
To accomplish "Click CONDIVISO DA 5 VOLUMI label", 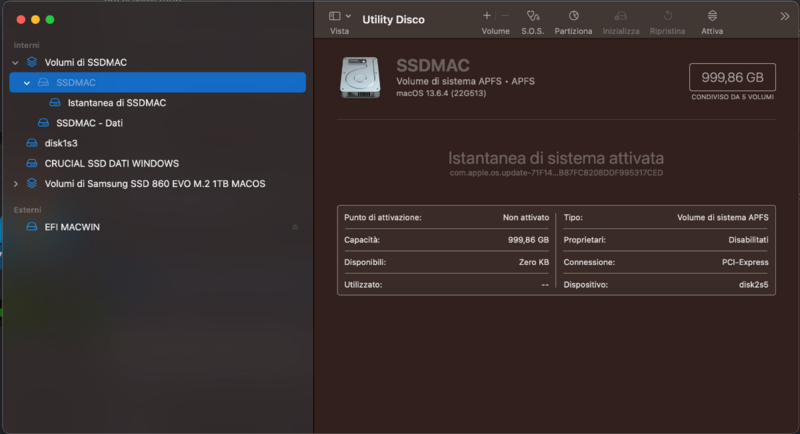I will [732, 97].
